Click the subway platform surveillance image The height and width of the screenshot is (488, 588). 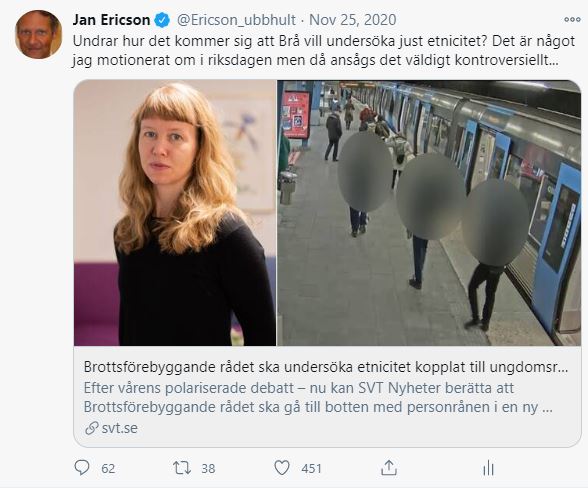[429, 213]
